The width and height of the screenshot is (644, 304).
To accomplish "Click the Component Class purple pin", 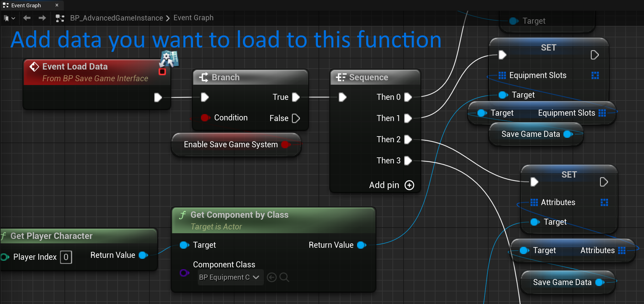I will coord(184,273).
